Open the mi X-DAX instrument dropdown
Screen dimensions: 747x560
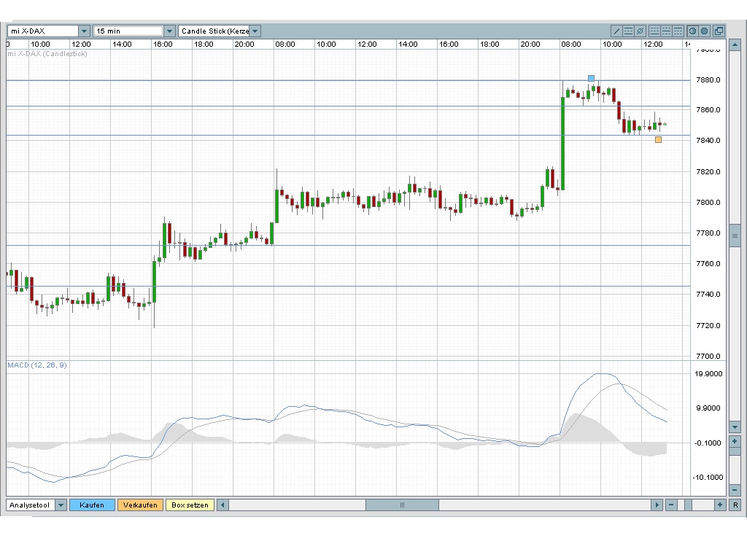tap(84, 31)
